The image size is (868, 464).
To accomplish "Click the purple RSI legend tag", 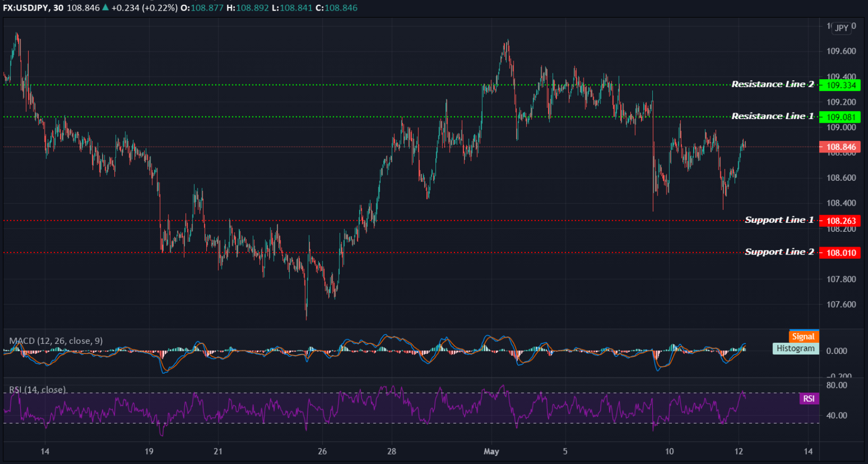I will point(809,399).
